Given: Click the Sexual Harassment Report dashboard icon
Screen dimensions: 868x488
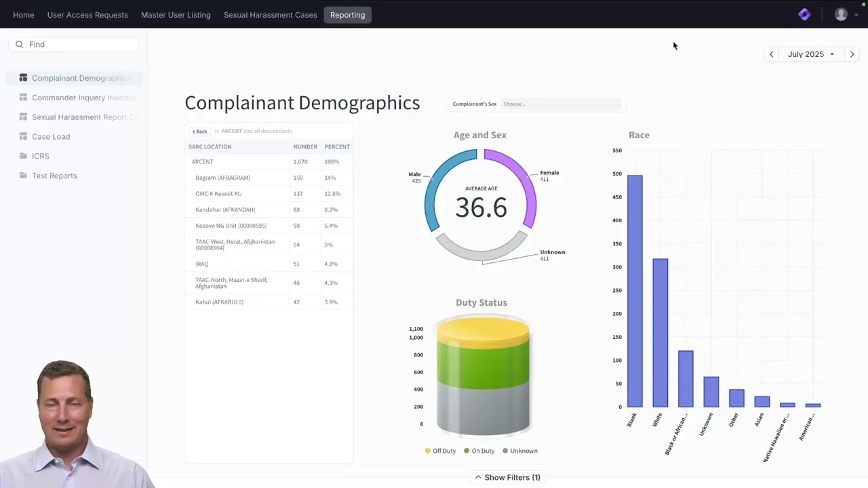Looking at the screenshot, I should (23, 117).
